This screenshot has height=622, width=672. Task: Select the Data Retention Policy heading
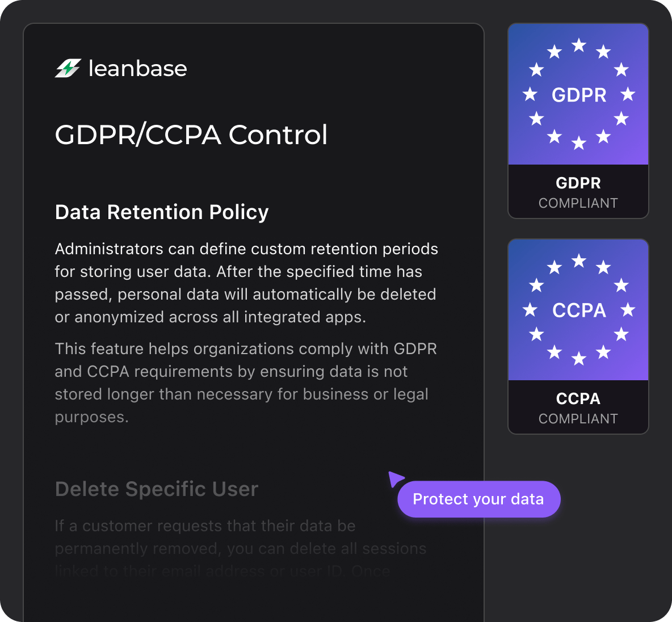(x=162, y=212)
